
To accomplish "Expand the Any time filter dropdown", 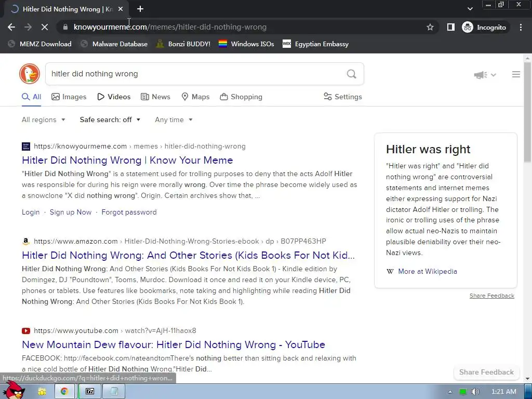I will coord(174,120).
